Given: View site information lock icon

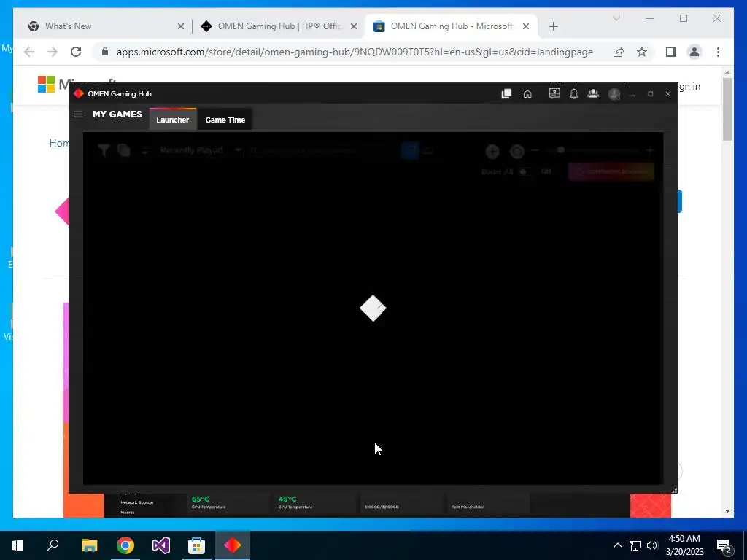Looking at the screenshot, I should [105, 52].
